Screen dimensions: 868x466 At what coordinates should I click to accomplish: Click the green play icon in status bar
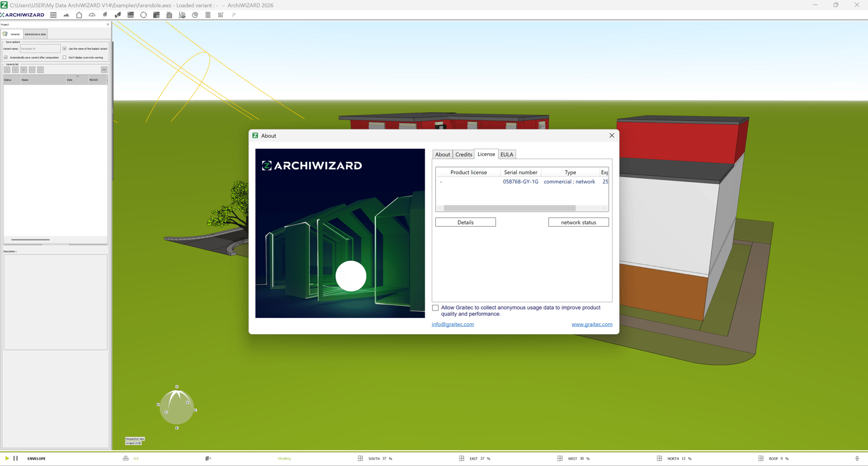[x=7, y=458]
